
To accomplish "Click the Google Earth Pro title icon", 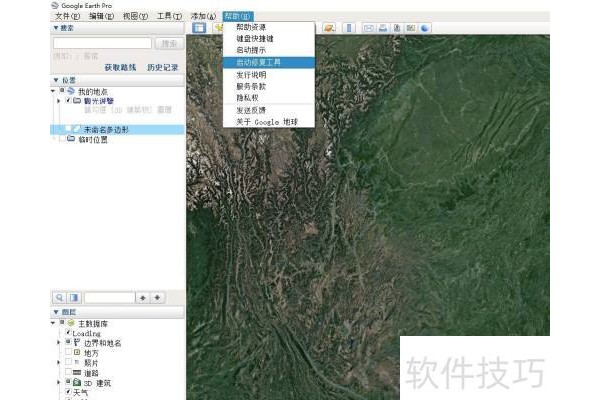I will coord(55,5).
